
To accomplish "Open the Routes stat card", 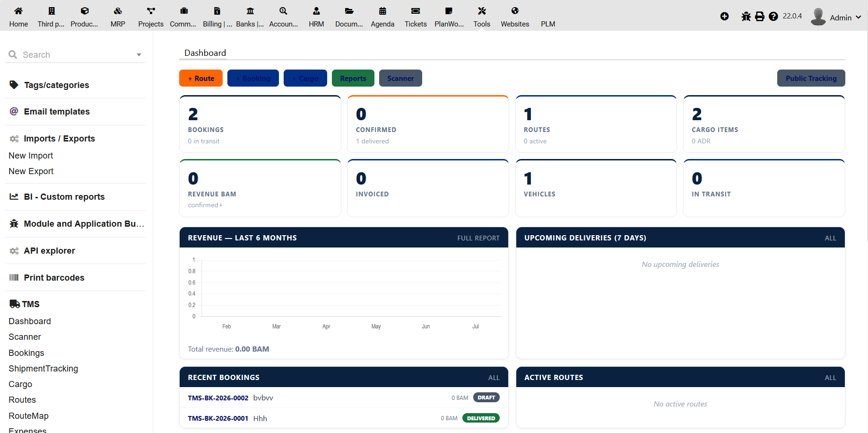I will [x=596, y=124].
